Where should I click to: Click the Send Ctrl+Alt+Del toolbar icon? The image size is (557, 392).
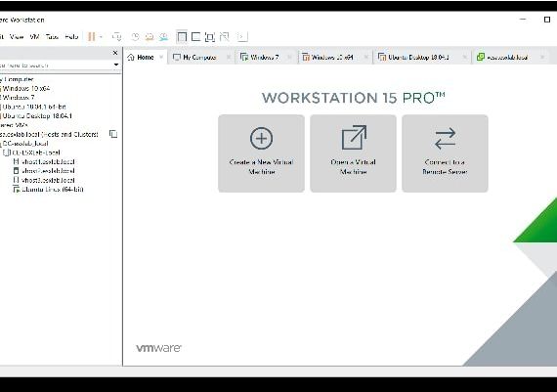pyautogui.click(x=116, y=36)
